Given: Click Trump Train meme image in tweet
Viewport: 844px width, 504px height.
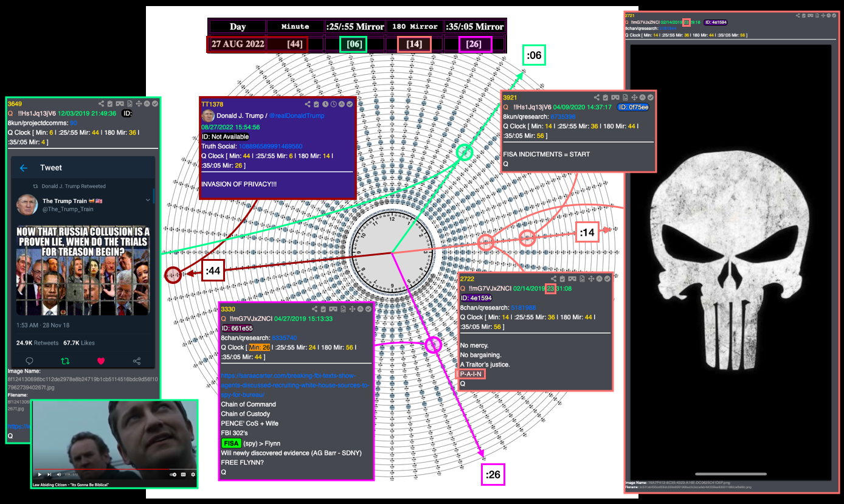Looking at the screenshot, I should coord(83,271).
